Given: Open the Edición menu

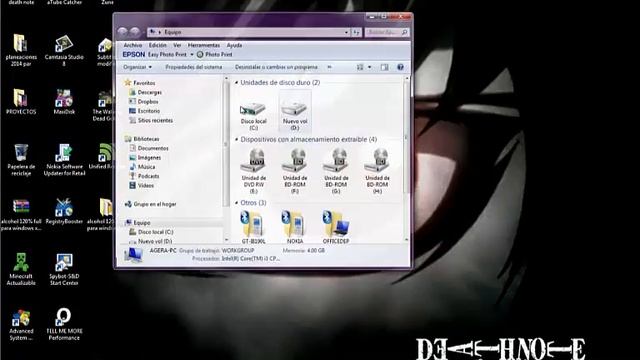Looking at the screenshot, I should click(158, 45).
